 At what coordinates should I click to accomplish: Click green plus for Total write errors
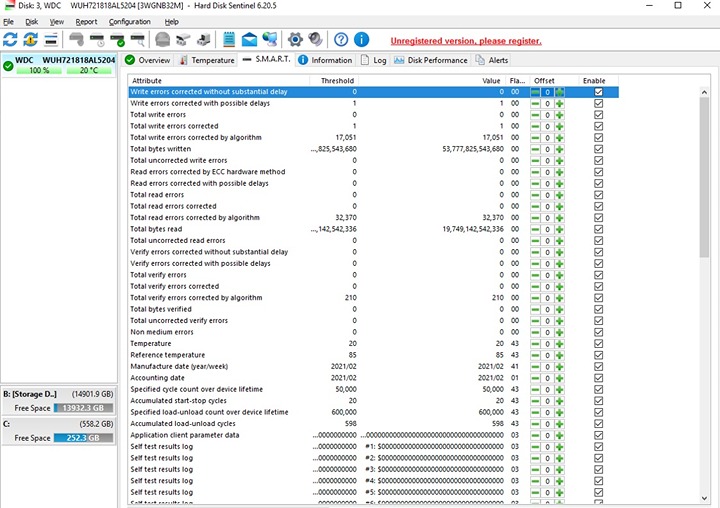[559, 115]
